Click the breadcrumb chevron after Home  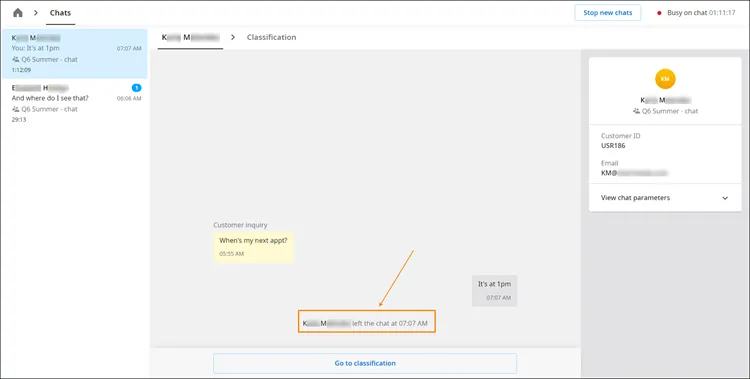[x=36, y=13]
